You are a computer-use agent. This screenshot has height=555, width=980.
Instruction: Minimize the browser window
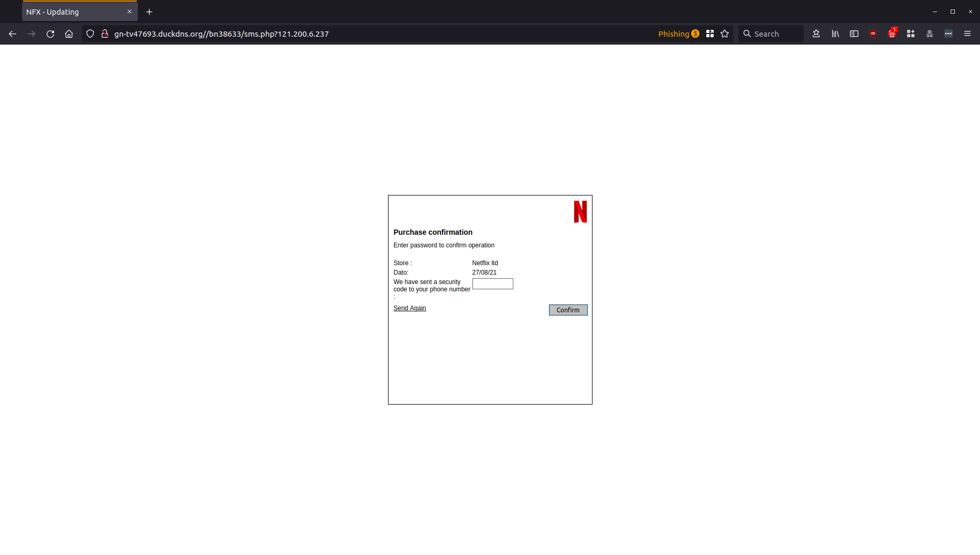[935, 12]
